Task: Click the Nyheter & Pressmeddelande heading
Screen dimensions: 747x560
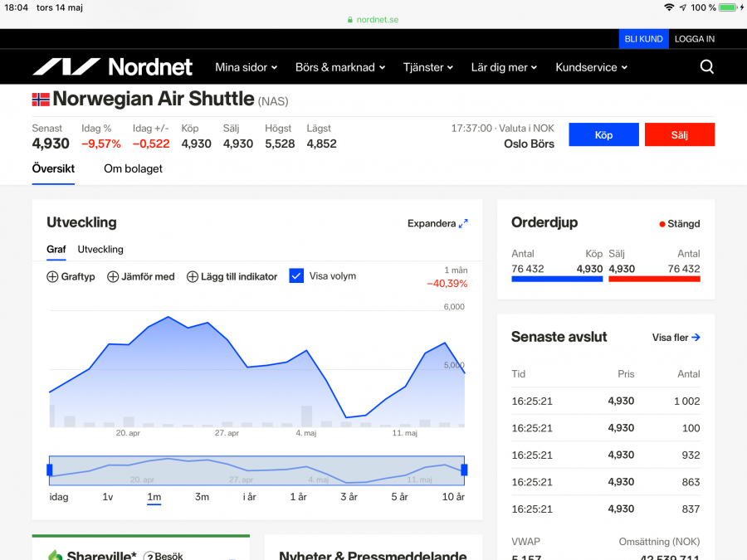Action: (x=373, y=555)
